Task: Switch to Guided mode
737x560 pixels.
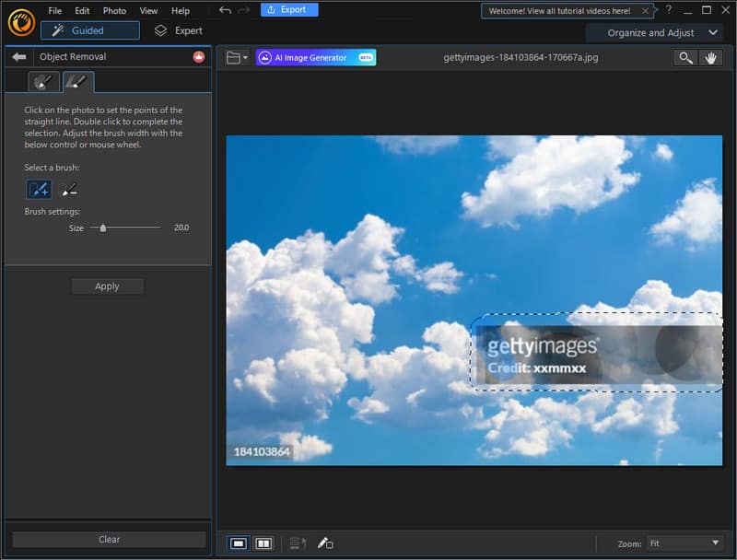Action: [89, 30]
